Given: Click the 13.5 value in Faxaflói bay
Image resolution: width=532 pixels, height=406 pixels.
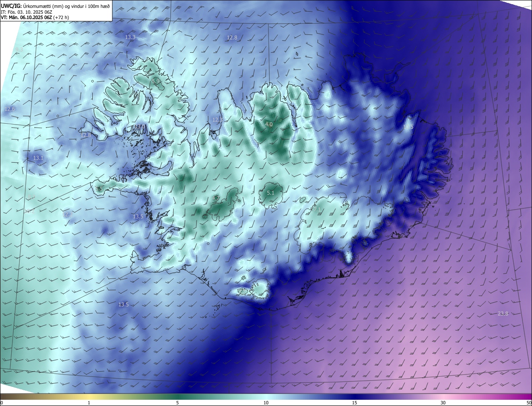Looking at the screenshot, I should (x=138, y=217).
